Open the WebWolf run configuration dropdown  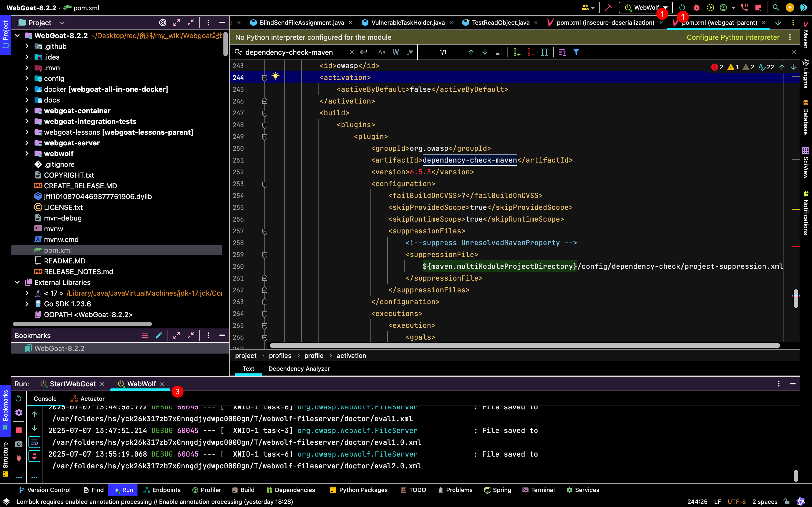tap(666, 8)
